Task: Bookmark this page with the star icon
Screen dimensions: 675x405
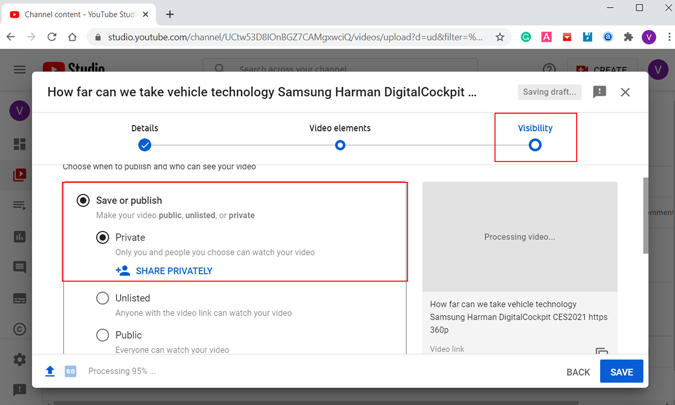Action: coord(499,37)
